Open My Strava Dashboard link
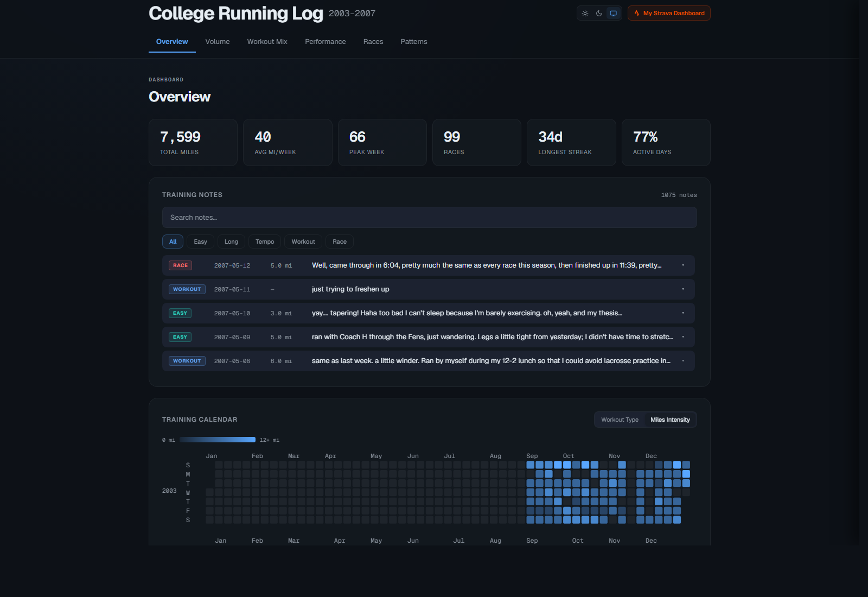The width and height of the screenshot is (868, 597). (669, 13)
